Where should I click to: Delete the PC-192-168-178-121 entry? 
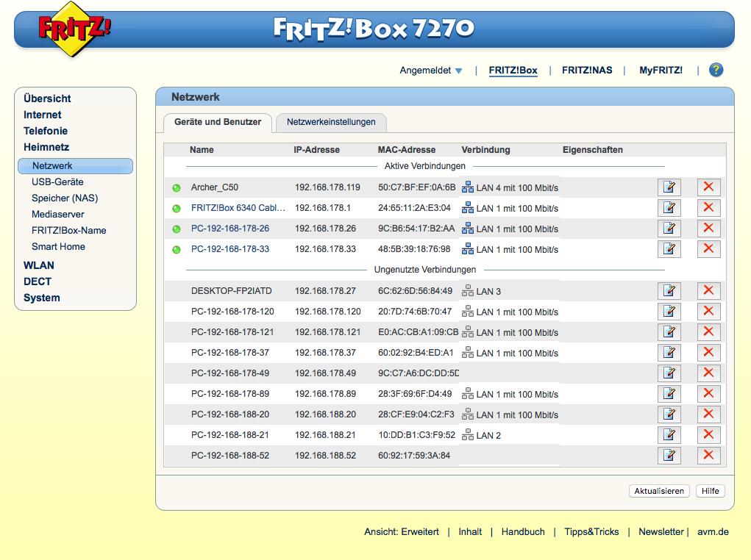point(708,331)
